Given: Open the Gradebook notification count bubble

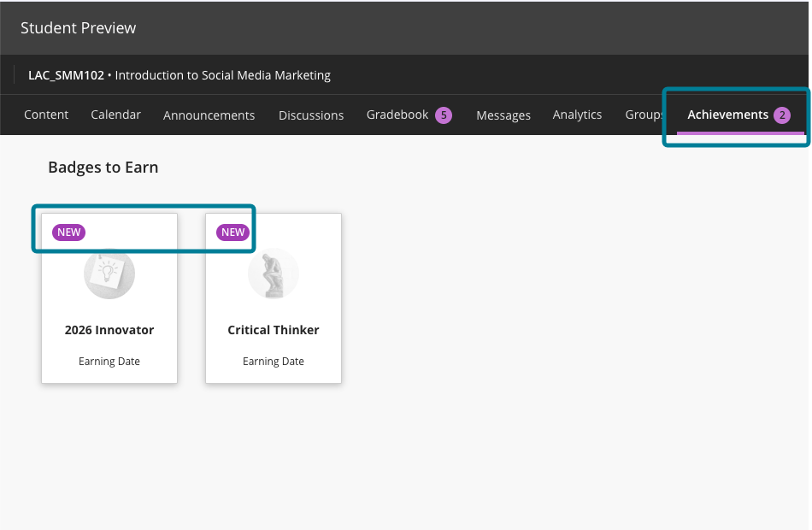Looking at the screenshot, I should pos(442,114).
